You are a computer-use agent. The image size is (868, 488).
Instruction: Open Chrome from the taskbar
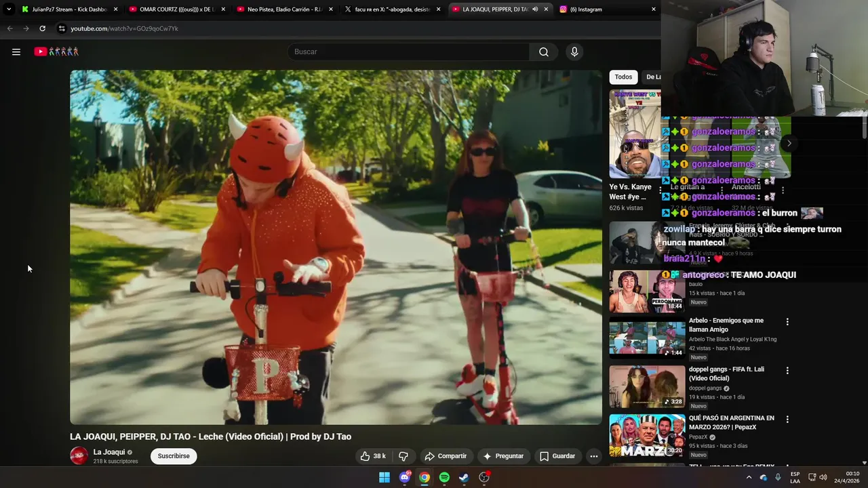(425, 477)
